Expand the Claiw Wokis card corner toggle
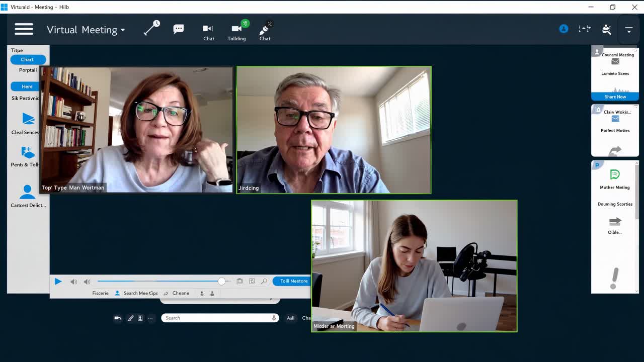This screenshot has height=362, width=644. (635, 107)
